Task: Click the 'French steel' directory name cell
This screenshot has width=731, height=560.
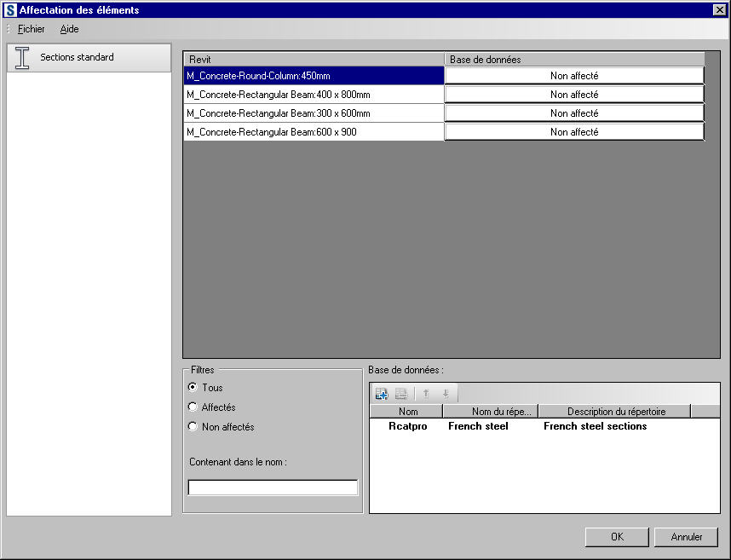Action: (478, 426)
